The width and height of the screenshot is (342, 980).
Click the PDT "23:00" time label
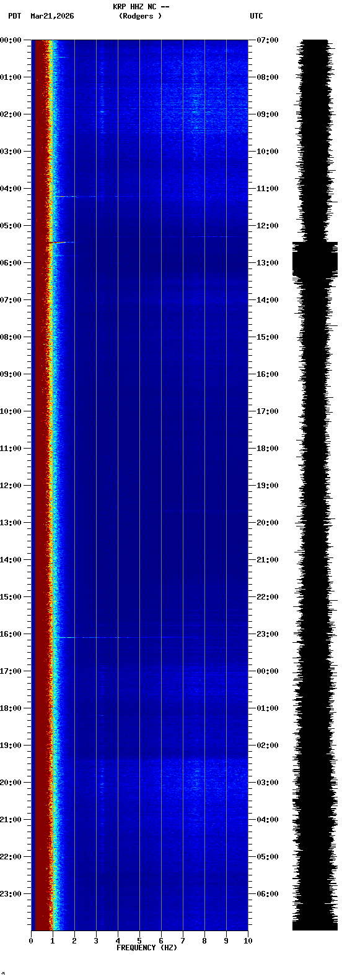11,894
